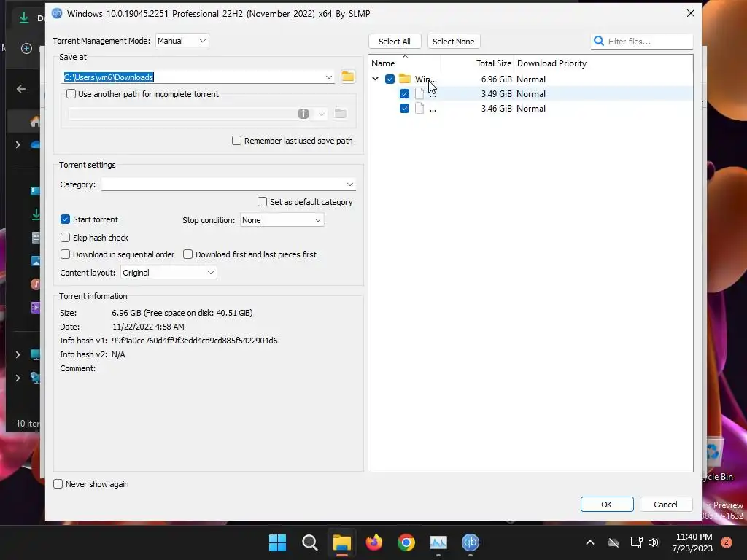The width and height of the screenshot is (747, 560).
Task: Click the OneDrive tray icon
Action: point(614,542)
